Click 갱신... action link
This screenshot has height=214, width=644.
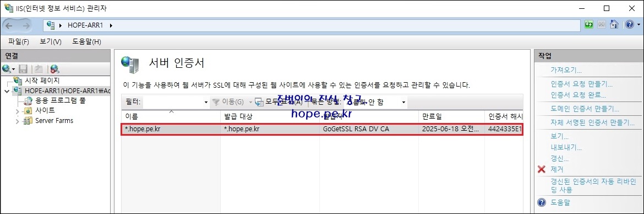(x=559, y=158)
